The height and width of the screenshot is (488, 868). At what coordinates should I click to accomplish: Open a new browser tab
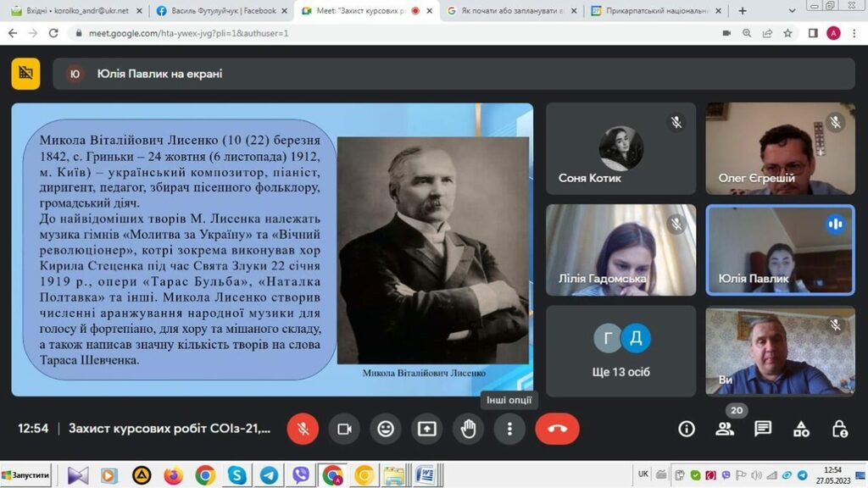point(743,11)
